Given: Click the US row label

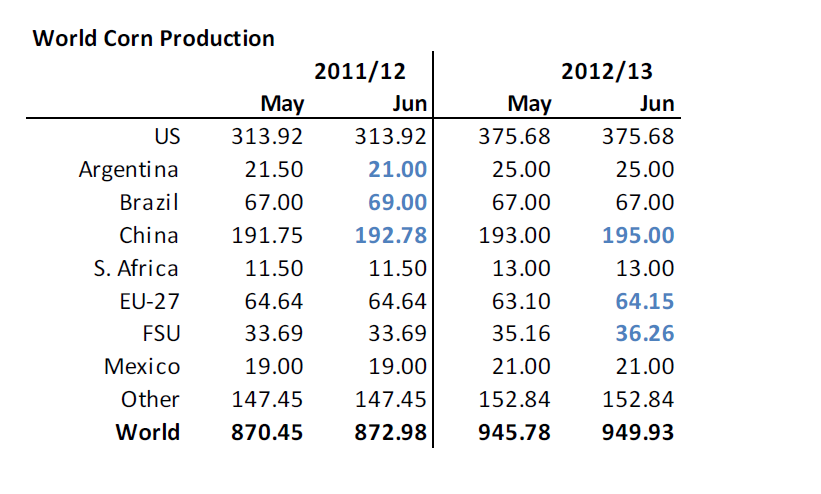Looking at the screenshot, I should pos(165,137).
